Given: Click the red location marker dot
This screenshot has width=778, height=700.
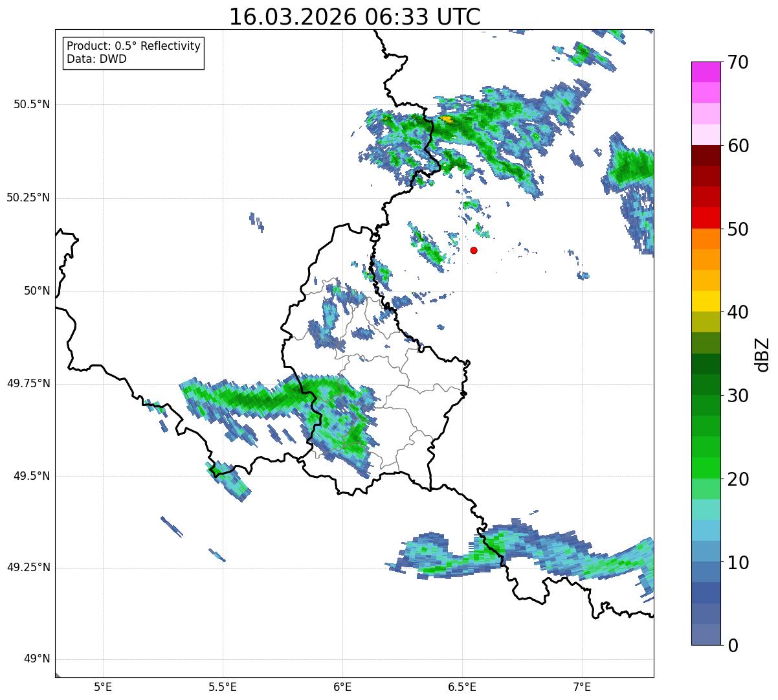Looking at the screenshot, I should (474, 250).
